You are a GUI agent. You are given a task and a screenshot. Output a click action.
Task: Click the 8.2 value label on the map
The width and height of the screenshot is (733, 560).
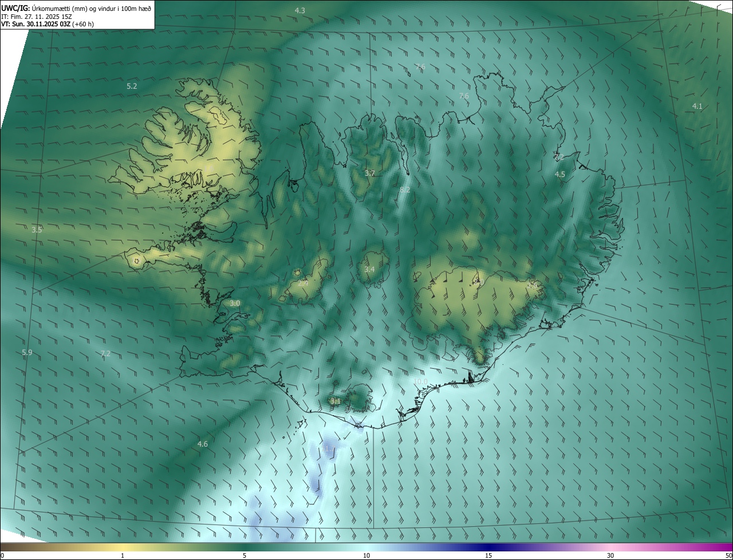405,190
